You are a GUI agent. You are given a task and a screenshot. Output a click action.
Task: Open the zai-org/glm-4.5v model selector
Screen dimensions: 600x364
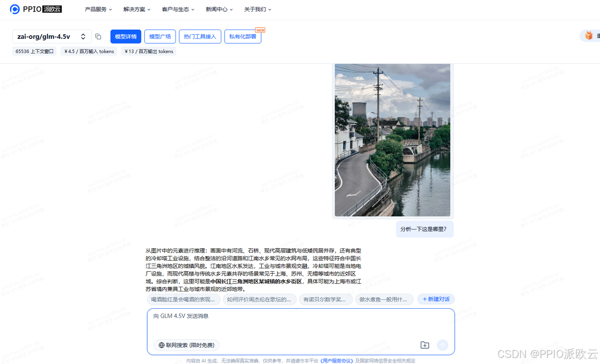coord(52,37)
